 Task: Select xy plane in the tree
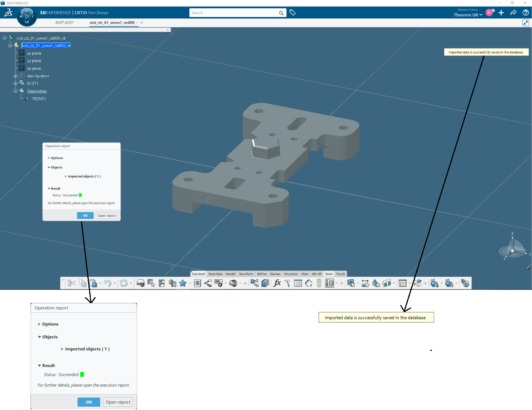[34, 53]
